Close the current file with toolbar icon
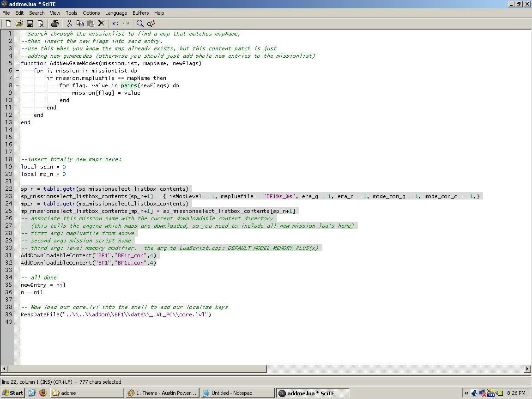Image resolution: width=532 pixels, height=399 pixels. [x=41, y=24]
